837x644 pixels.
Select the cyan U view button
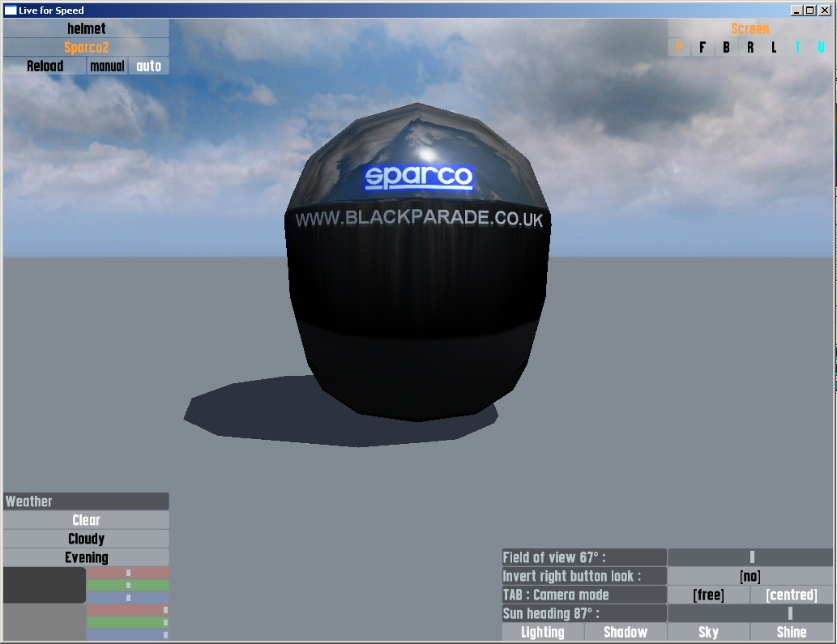pyautogui.click(x=821, y=47)
